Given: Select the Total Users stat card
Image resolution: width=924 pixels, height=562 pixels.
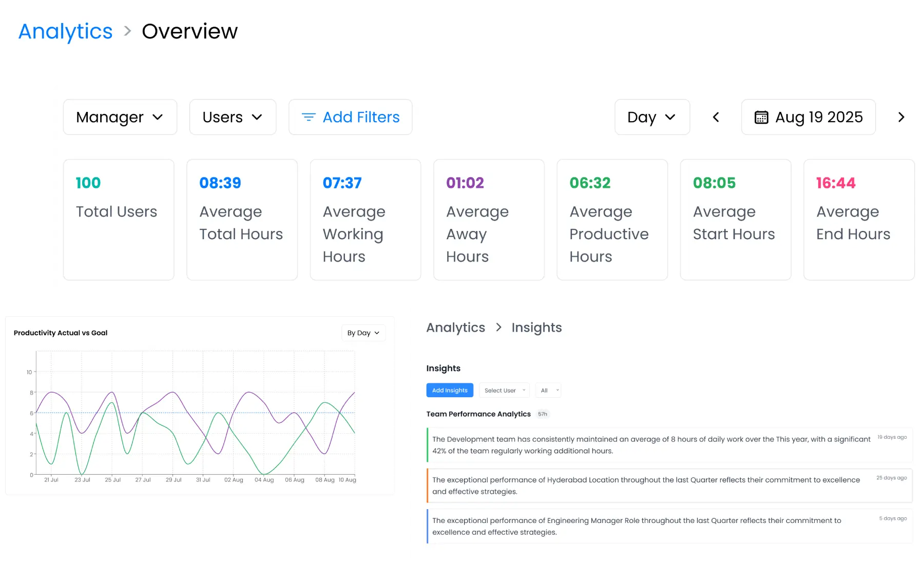Looking at the screenshot, I should tap(119, 219).
